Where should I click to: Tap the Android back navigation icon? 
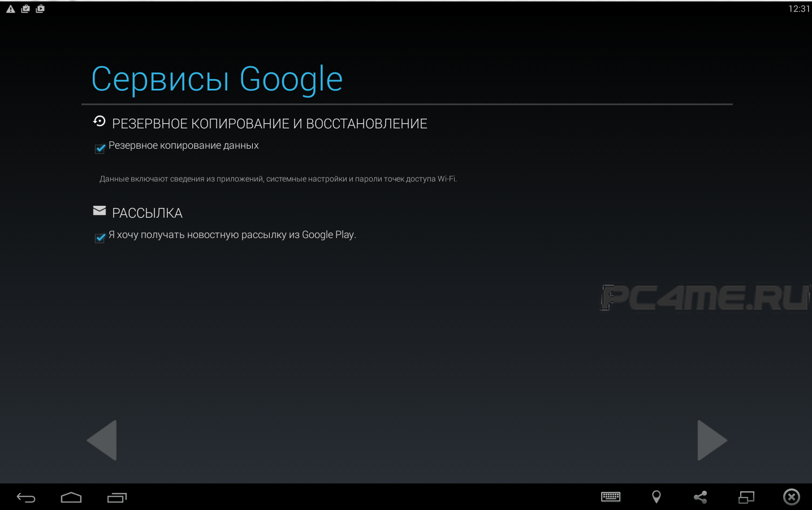click(26, 498)
